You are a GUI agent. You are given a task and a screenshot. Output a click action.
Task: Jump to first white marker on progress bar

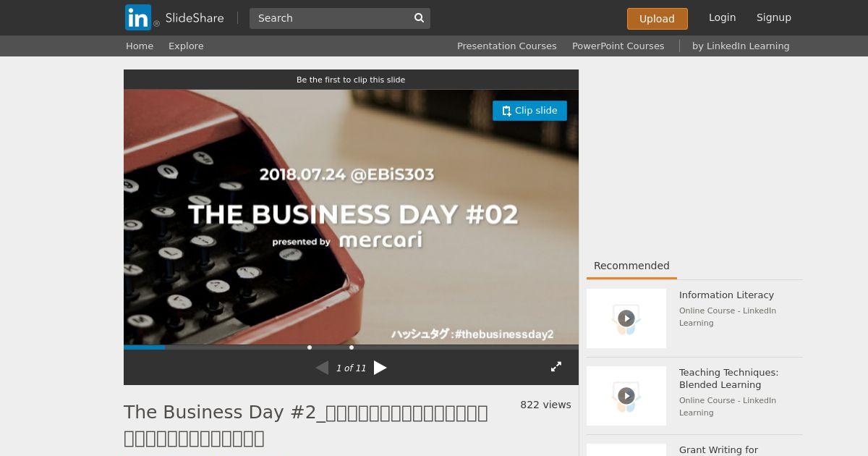pos(310,347)
